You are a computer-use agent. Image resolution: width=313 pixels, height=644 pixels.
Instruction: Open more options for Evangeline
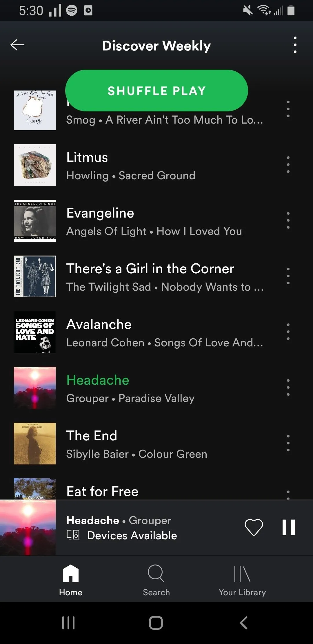[288, 220]
